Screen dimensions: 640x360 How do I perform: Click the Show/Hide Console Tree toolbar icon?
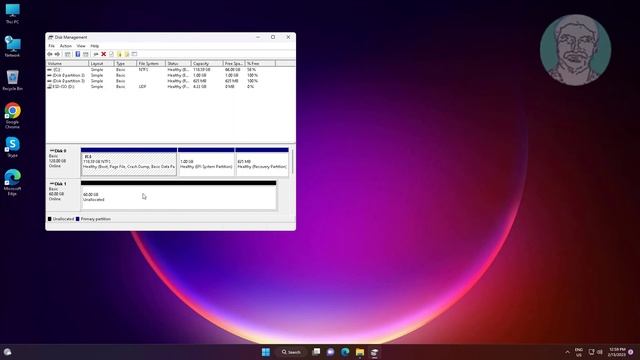(x=68, y=54)
